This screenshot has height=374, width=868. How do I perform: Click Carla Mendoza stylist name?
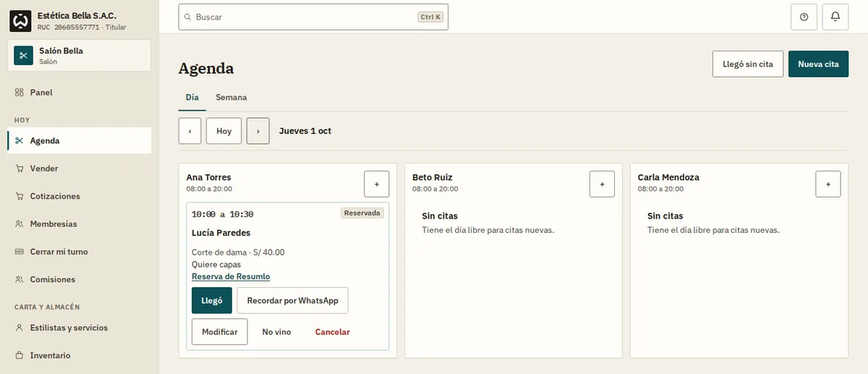[x=668, y=177]
